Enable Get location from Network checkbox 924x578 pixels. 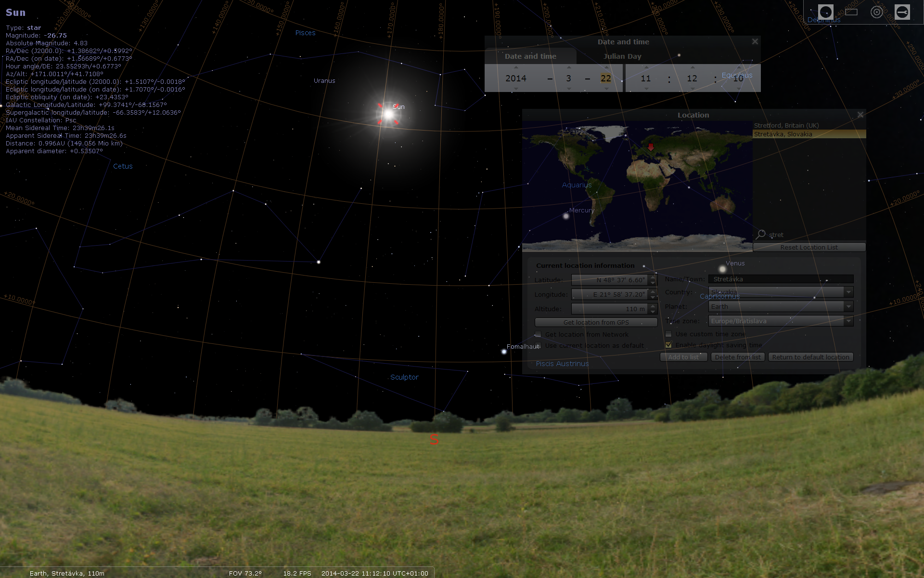[x=539, y=334]
